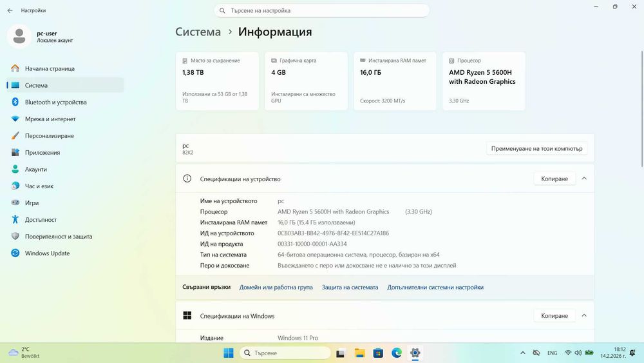Open Акаунти settings page
The image size is (644, 363).
[65, 170]
